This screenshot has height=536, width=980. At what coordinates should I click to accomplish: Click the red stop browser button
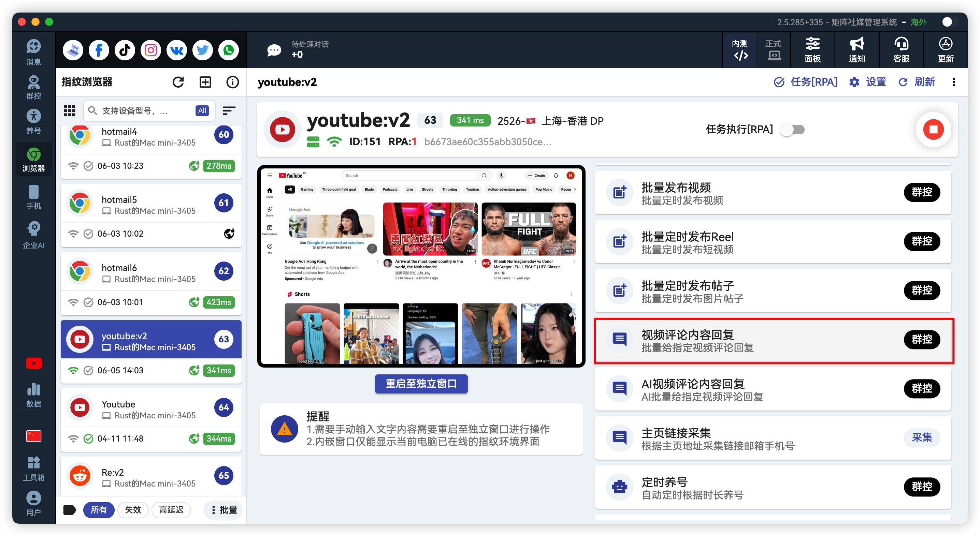[933, 130]
